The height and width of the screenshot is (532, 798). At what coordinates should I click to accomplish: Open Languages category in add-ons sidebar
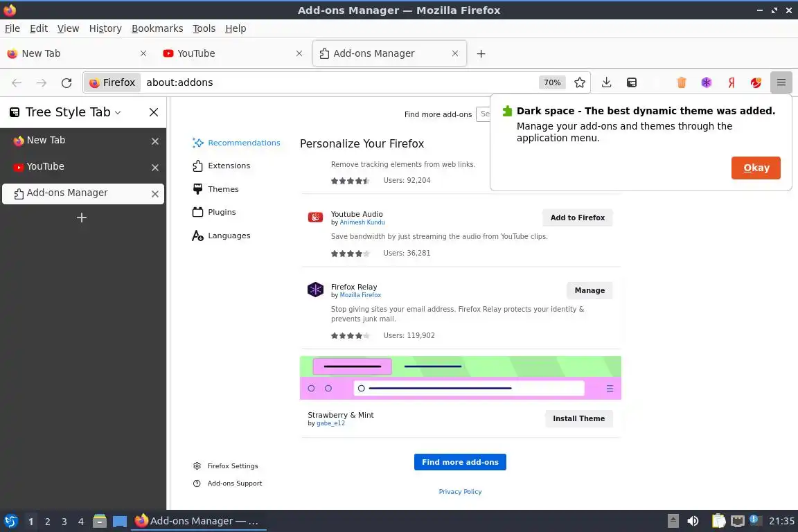click(222, 236)
